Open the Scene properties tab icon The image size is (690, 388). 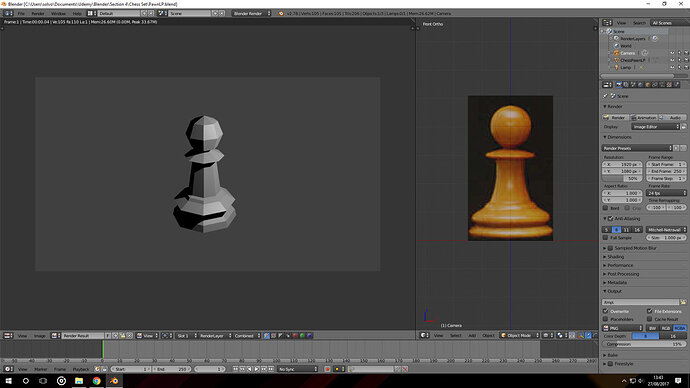tap(633, 84)
